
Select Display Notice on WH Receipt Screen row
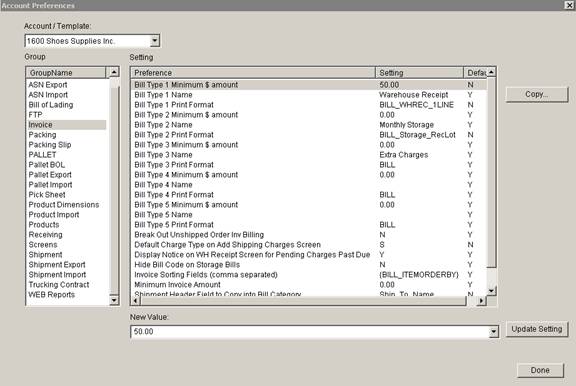click(x=309, y=255)
